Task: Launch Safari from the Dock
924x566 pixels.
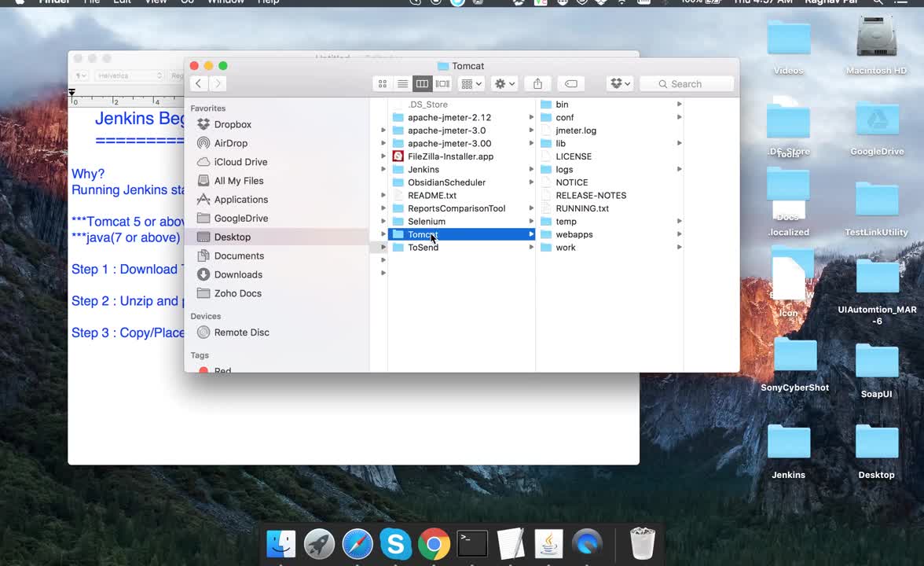Action: point(357,544)
